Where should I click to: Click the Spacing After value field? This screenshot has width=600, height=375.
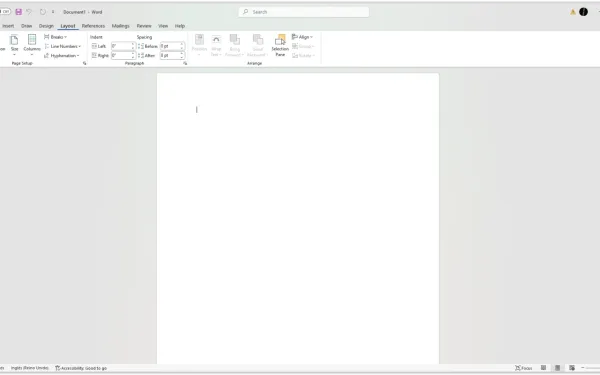click(x=170, y=56)
